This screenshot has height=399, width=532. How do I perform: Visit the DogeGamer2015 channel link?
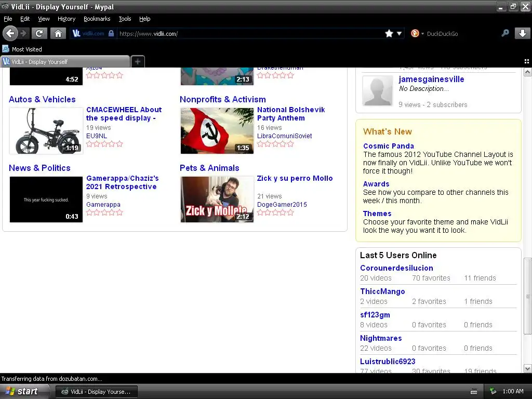click(x=282, y=205)
